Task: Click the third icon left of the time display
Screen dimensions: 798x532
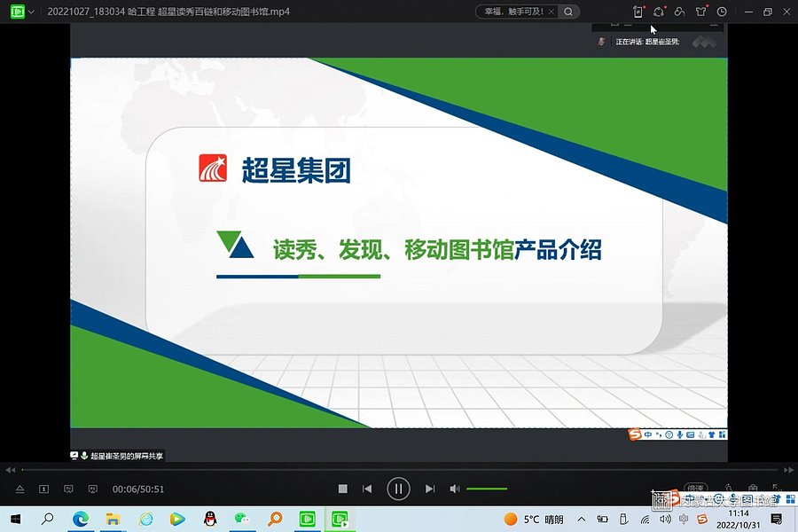Action: tap(68, 489)
